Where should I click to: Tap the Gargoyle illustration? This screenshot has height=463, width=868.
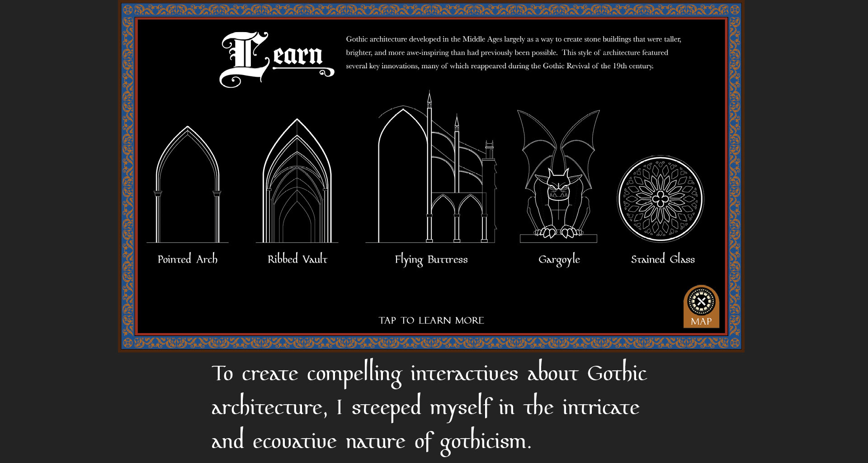point(559,176)
